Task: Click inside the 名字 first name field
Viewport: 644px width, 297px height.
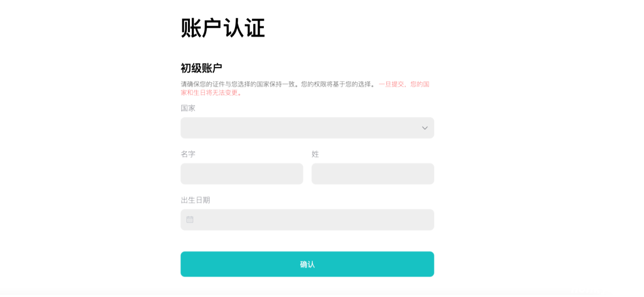Action: click(241, 174)
